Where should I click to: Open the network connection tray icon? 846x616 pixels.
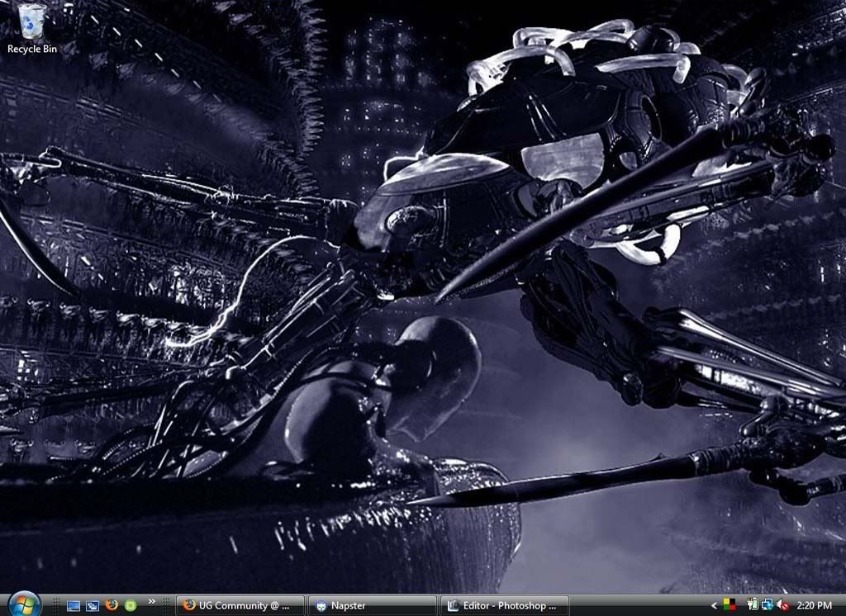tap(767, 605)
